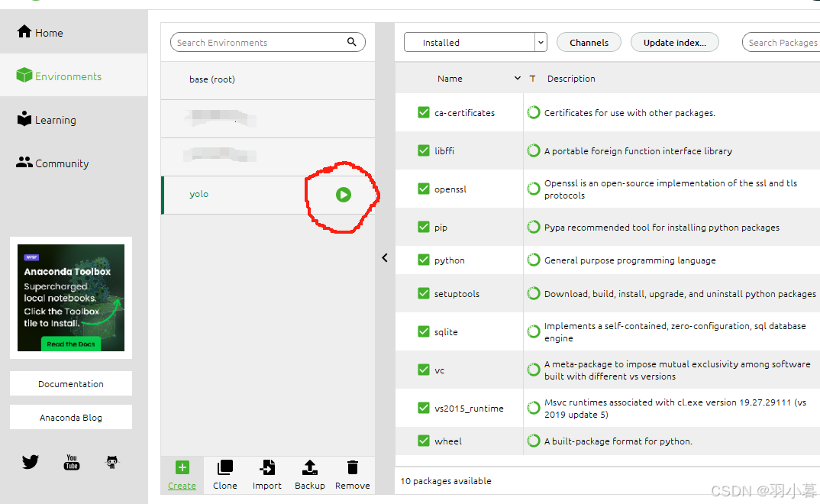
Task: Click the type circle icon for sqlite
Action: (x=534, y=331)
